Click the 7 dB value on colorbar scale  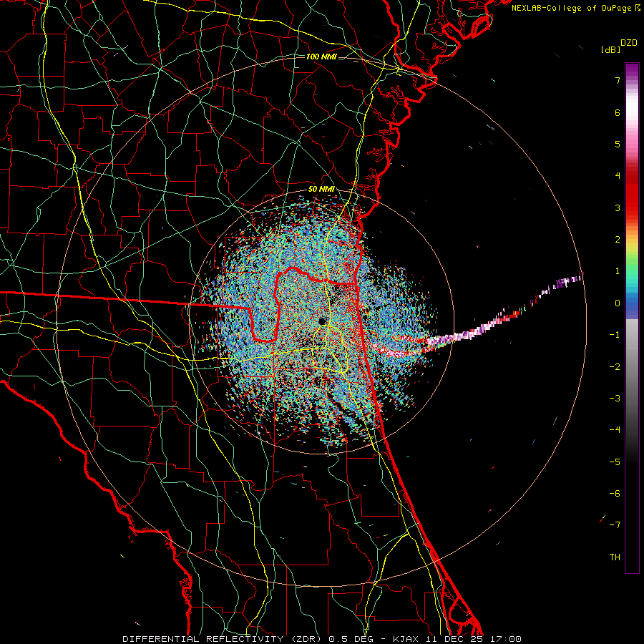click(618, 80)
